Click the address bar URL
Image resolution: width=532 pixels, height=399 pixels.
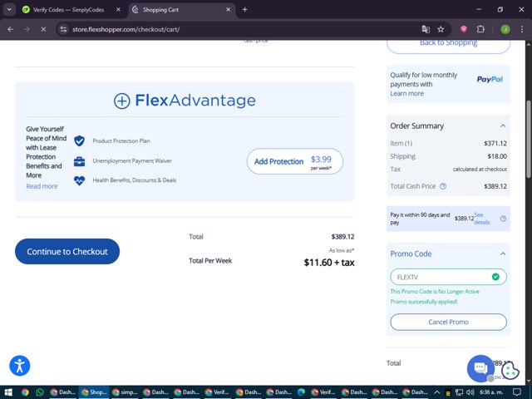pyautogui.click(x=126, y=29)
